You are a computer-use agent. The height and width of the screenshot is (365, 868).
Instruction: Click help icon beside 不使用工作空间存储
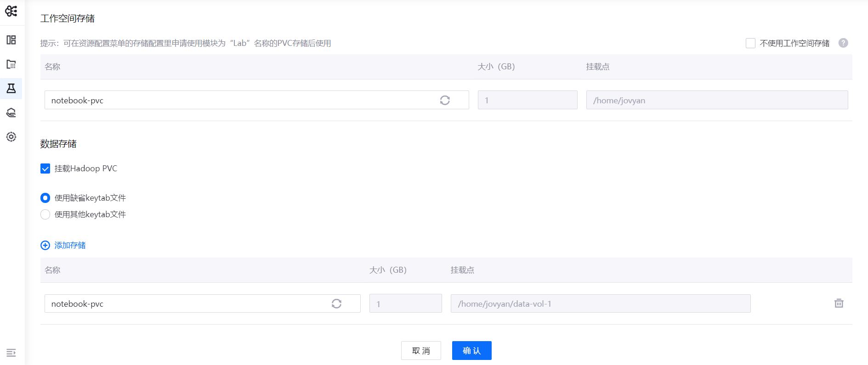[x=843, y=43]
